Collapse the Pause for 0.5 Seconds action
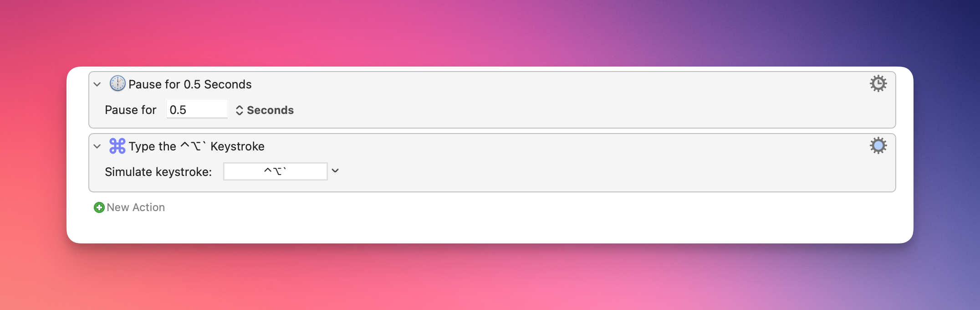This screenshot has width=980, height=310. click(x=97, y=84)
